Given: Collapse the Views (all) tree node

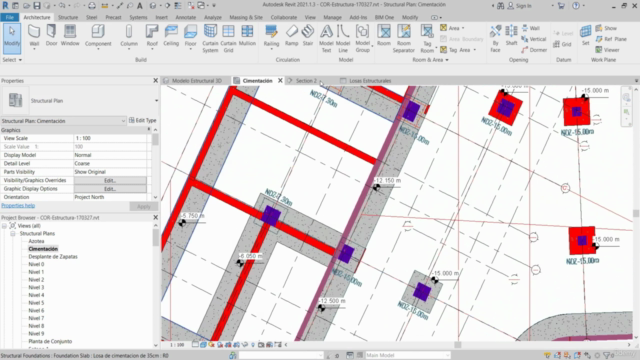Looking at the screenshot, I should (4, 226).
